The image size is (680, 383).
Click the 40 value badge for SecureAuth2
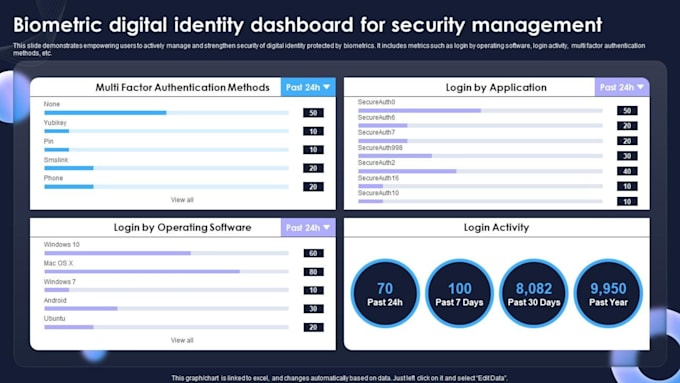click(x=627, y=171)
